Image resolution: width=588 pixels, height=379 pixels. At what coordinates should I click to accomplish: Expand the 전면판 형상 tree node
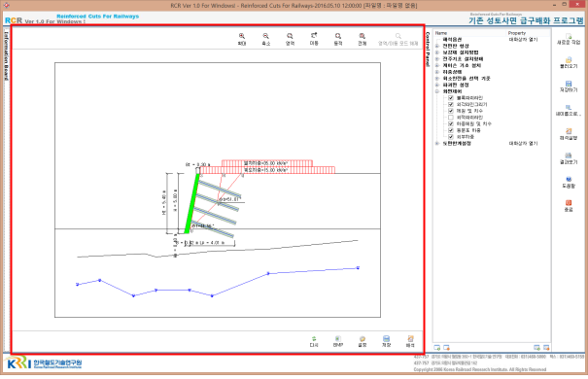(437, 46)
